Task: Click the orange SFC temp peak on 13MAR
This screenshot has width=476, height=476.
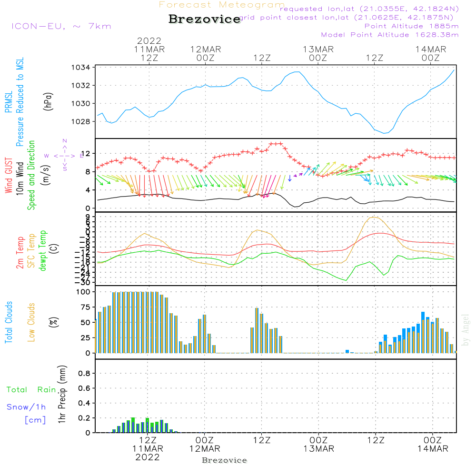Action: [x=374, y=218]
